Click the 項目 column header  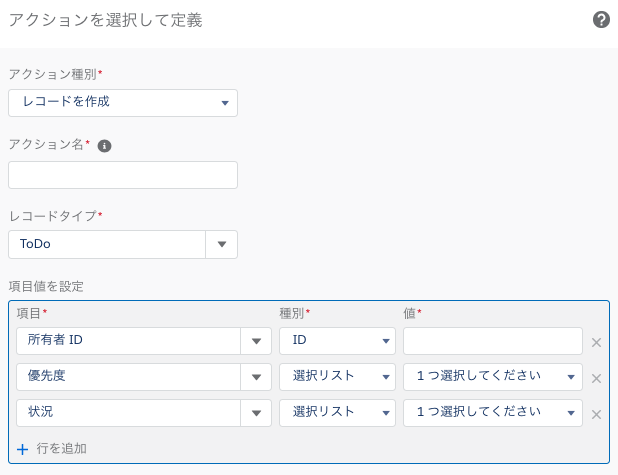tap(28, 313)
